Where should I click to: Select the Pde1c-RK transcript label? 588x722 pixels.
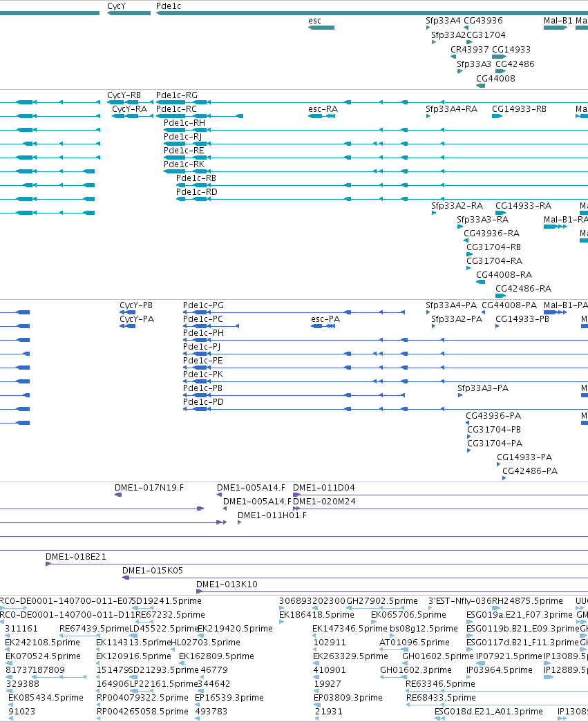point(184,164)
